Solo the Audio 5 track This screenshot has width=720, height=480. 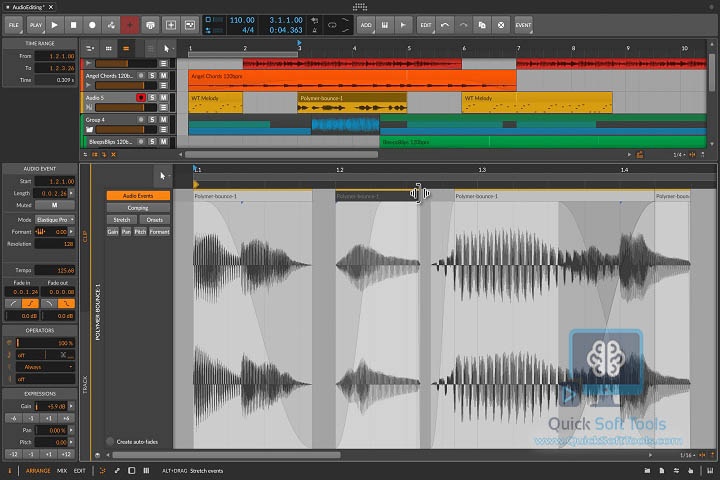coord(152,97)
